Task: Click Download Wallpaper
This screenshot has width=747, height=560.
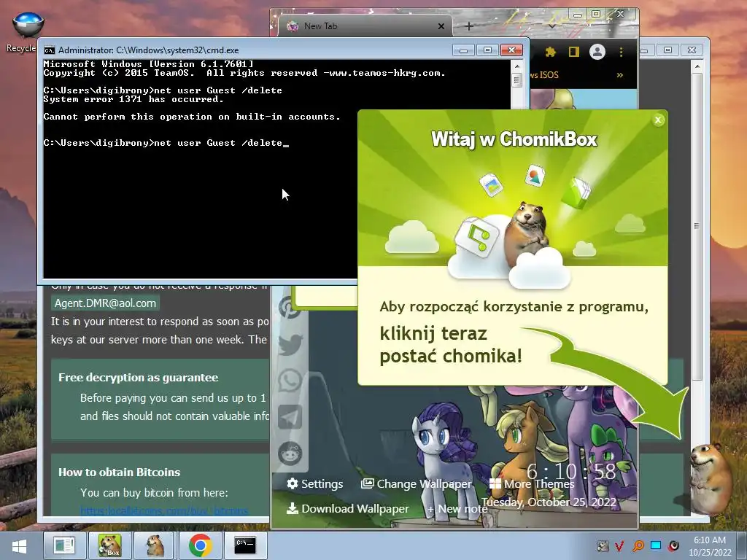Action: pos(347,508)
